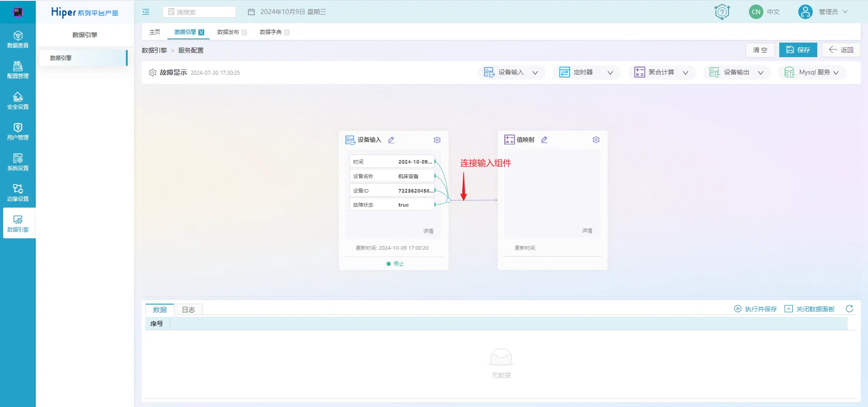Viewport: 868px width, 407px height.
Task: Click the 停止 status indicator
Action: (395, 264)
